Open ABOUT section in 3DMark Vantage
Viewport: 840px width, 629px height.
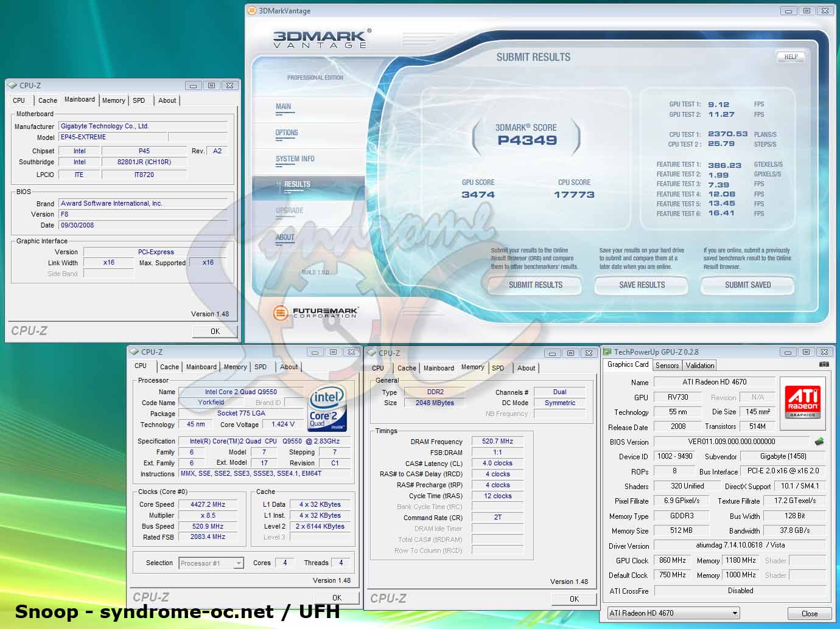(284, 238)
